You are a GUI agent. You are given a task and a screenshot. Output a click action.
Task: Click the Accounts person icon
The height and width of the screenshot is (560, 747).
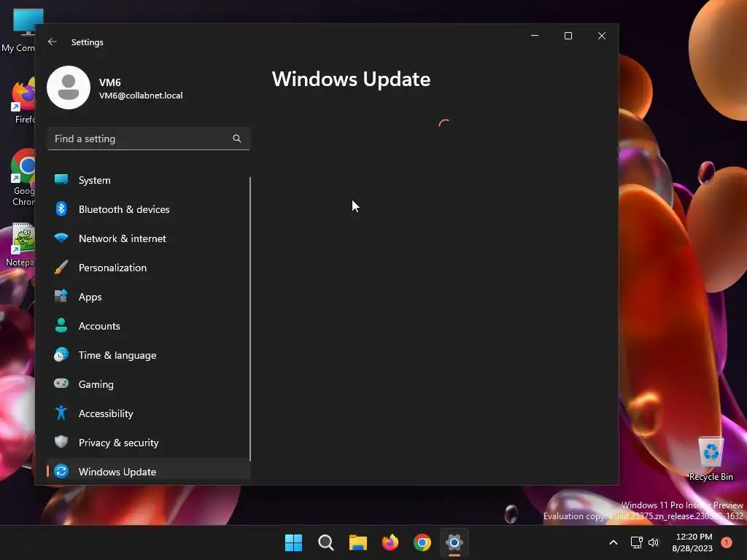[61, 325]
